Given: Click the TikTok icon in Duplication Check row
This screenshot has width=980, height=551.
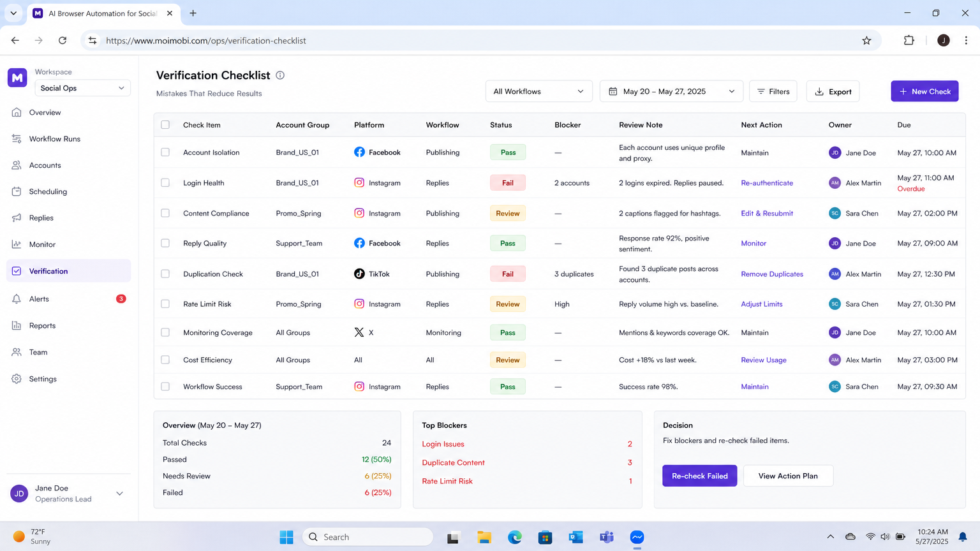Looking at the screenshot, I should 359,274.
